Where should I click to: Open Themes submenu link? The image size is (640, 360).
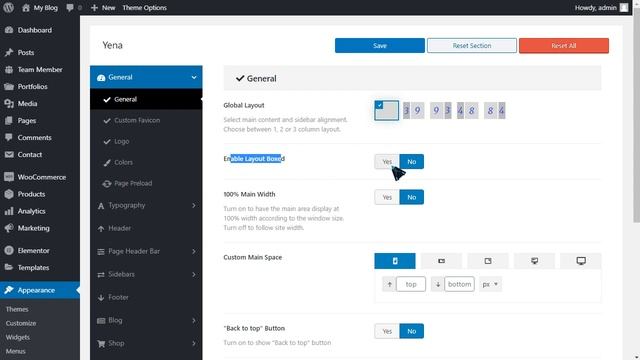point(17,309)
